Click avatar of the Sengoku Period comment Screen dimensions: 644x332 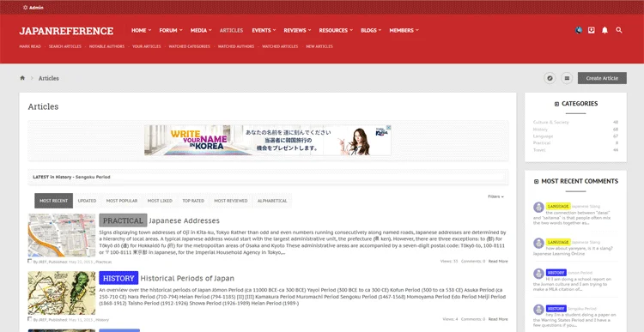538,310
